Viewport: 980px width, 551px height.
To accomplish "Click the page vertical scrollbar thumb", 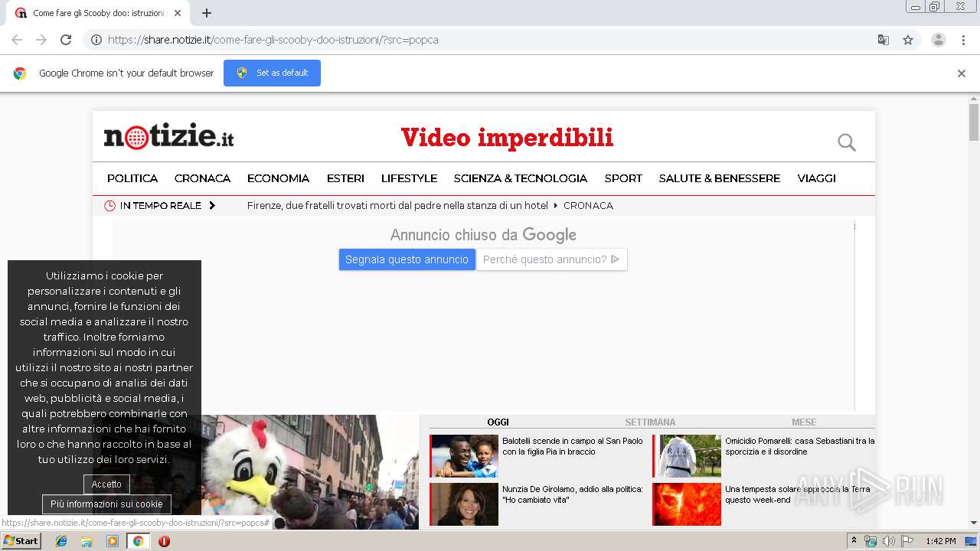I will [974, 122].
